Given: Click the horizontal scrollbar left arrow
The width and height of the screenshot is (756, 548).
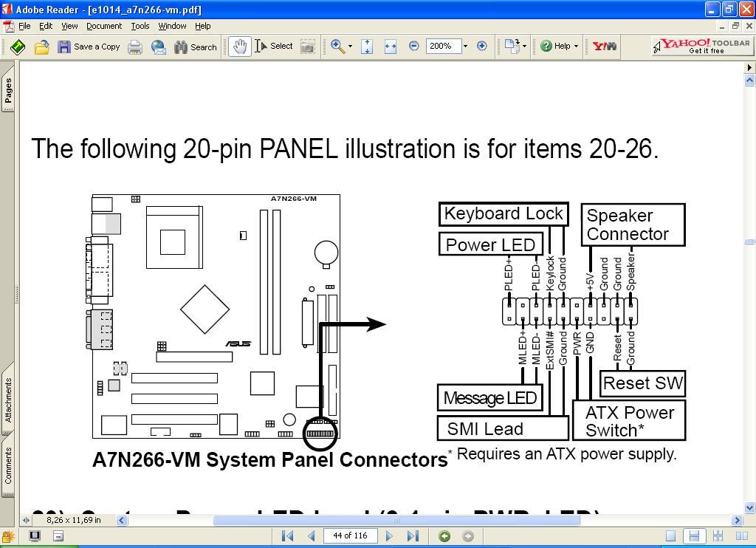Looking at the screenshot, I should pos(122,520).
